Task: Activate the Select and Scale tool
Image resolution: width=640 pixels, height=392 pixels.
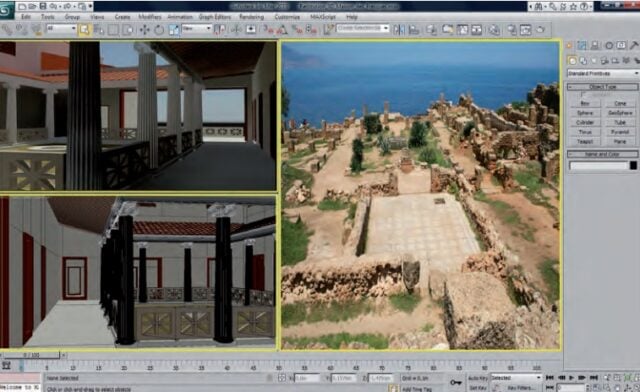Action: tap(173, 30)
